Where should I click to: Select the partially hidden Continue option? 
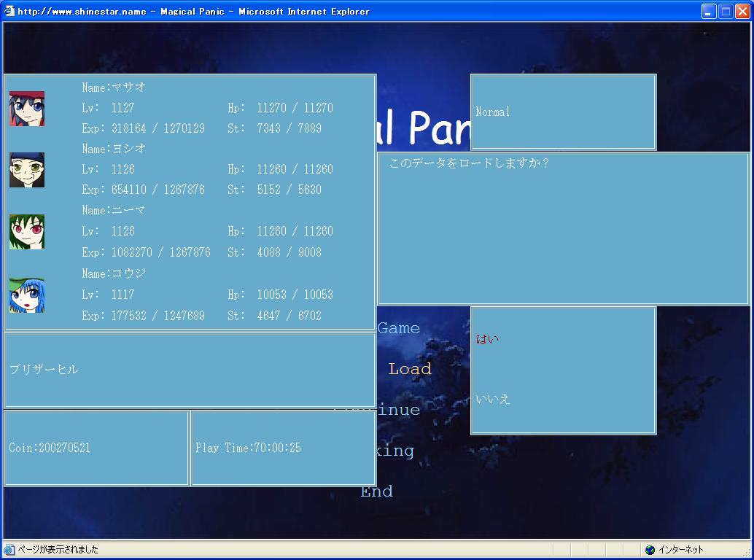click(x=399, y=410)
